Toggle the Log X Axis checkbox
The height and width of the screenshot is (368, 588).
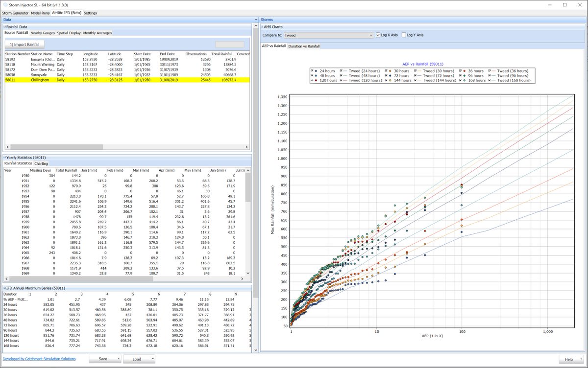[378, 35]
